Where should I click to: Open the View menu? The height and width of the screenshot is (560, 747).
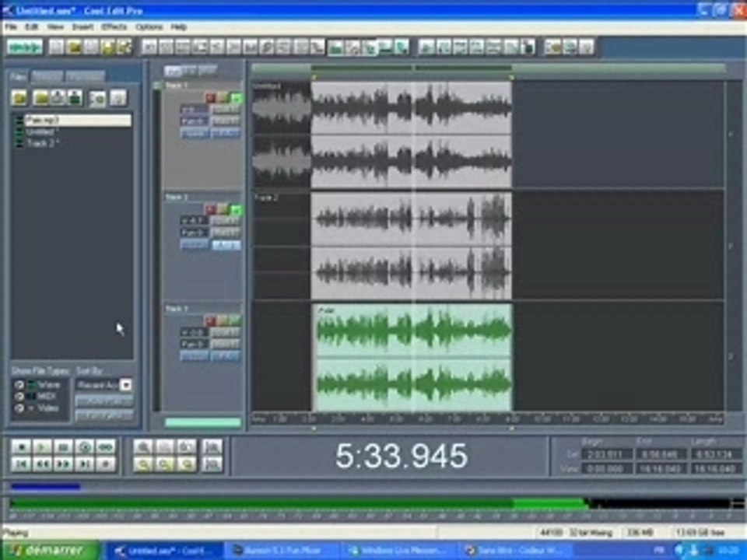click(x=55, y=27)
